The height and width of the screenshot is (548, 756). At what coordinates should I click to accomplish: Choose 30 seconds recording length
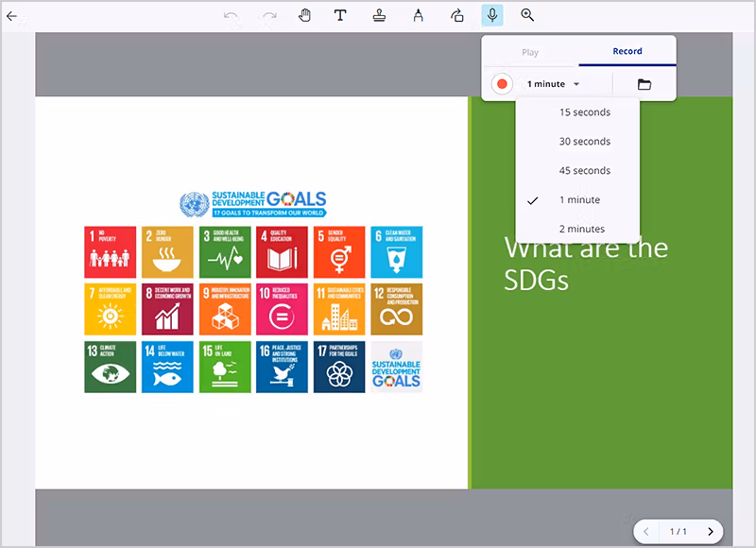click(585, 142)
